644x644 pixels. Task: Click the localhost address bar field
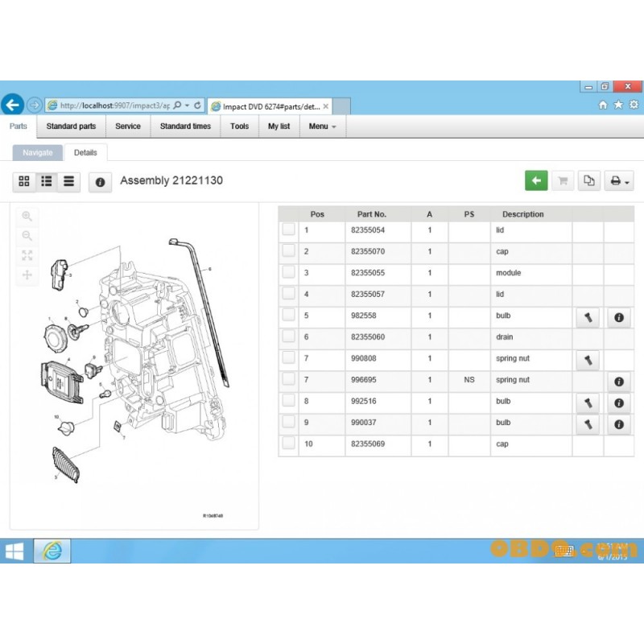click(113, 105)
